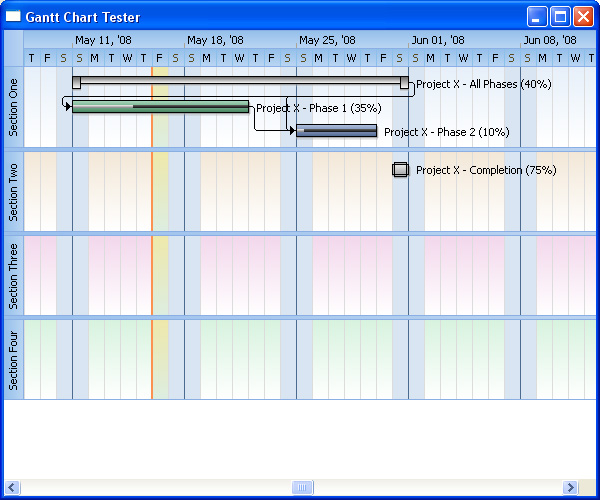The height and width of the screenshot is (500, 600).
Task: Click the horizontal scrollbar thumb
Action: [x=302, y=487]
